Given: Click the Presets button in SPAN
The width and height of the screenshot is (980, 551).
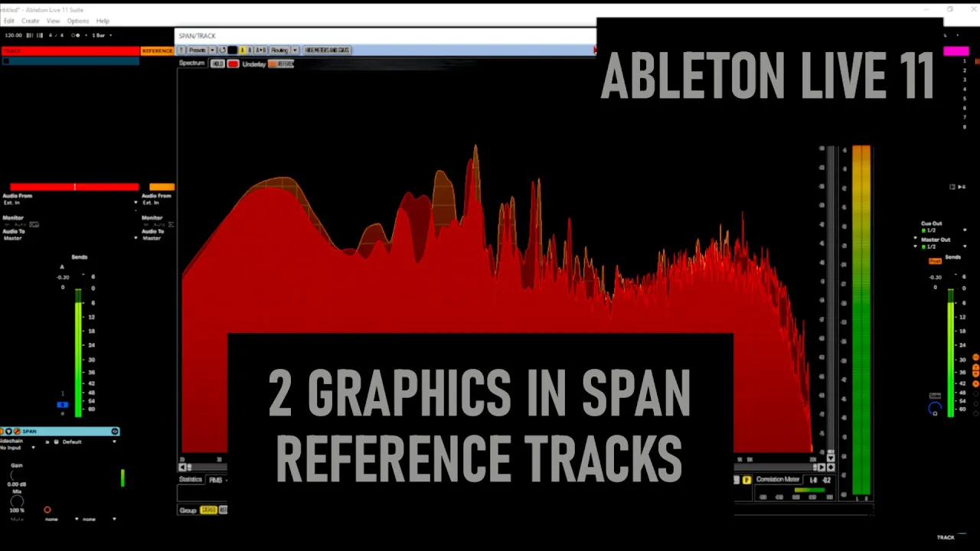Looking at the screenshot, I should click(x=198, y=50).
